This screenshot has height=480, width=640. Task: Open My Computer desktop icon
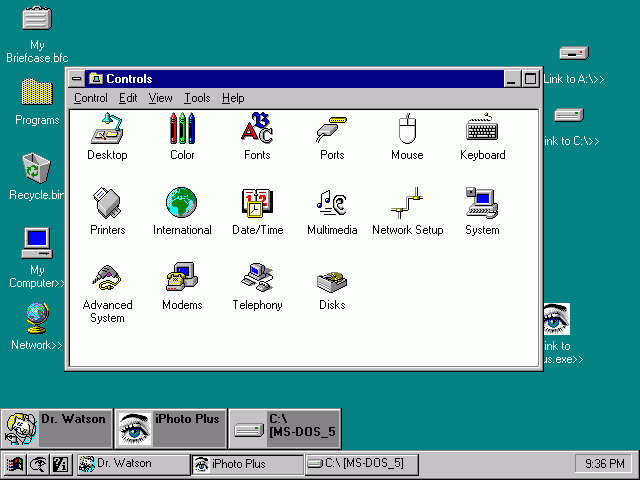37,243
